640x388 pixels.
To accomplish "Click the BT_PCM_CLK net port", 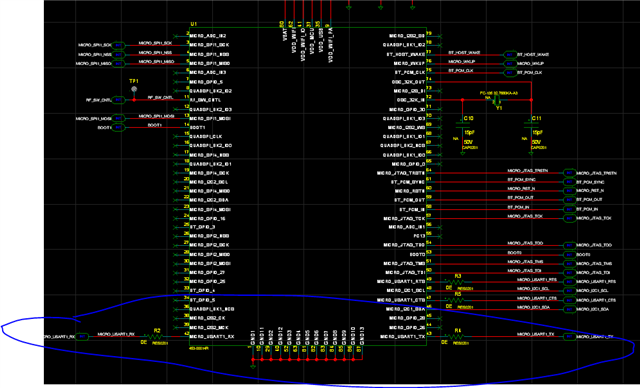I will 510,73.
